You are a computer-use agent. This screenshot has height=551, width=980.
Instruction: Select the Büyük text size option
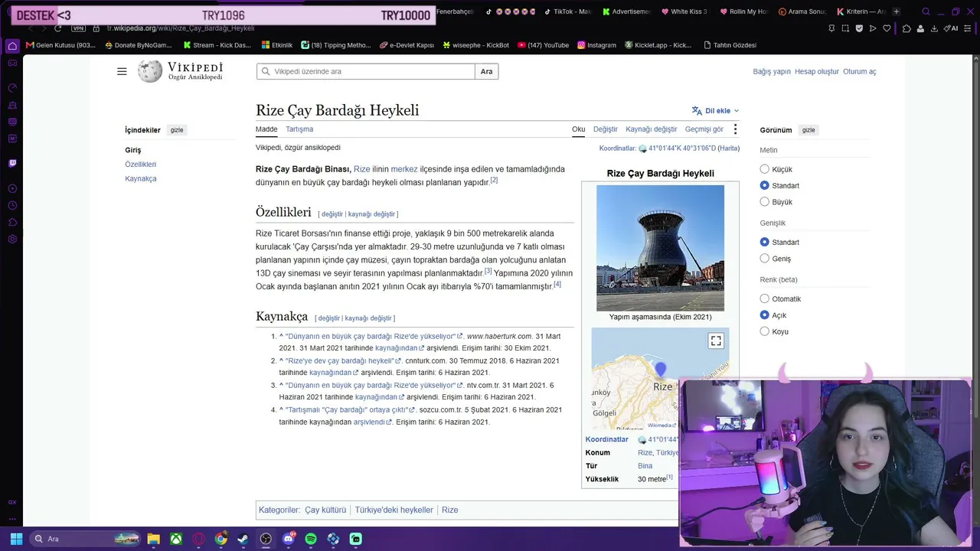(764, 202)
